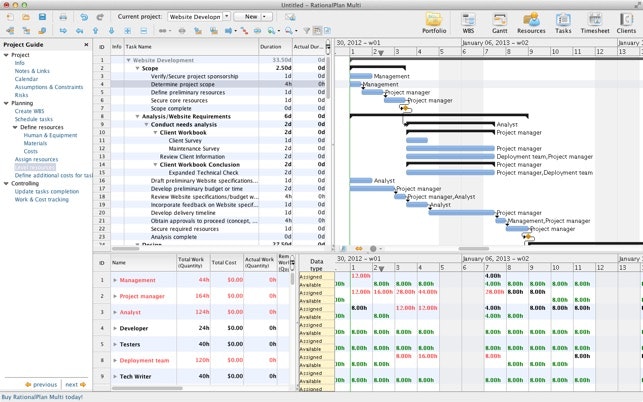Redo the last action
This screenshot has height=402, width=643.
pos(100,17)
